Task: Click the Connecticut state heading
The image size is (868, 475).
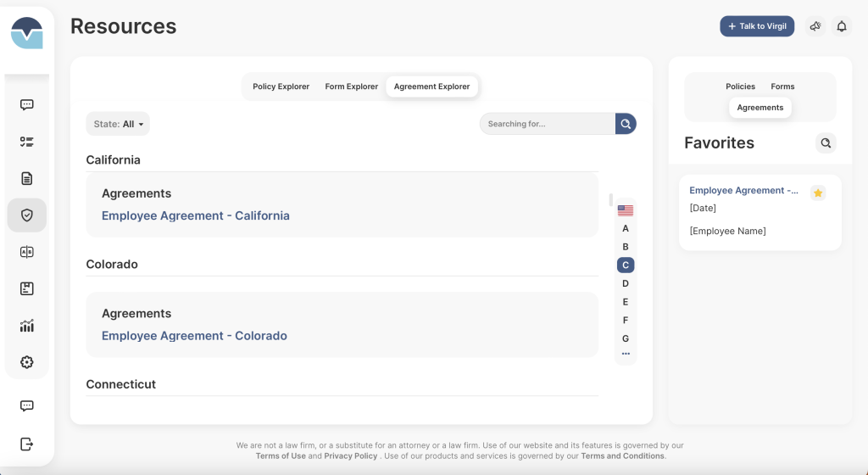Action: pyautogui.click(x=120, y=384)
